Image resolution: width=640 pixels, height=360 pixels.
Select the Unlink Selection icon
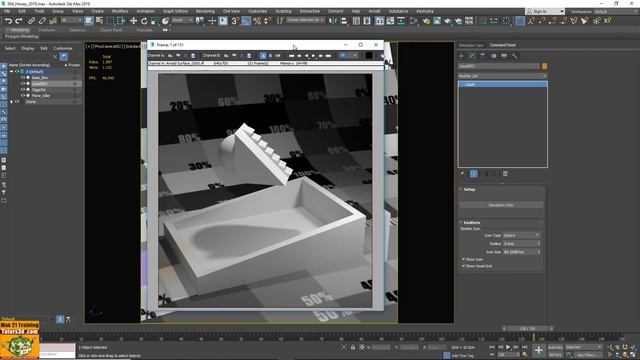[x=42, y=20]
